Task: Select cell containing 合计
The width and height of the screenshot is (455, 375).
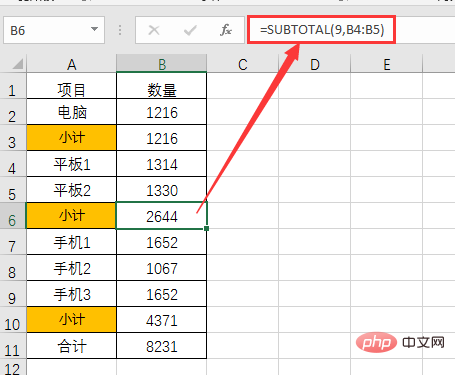Action: 72,346
